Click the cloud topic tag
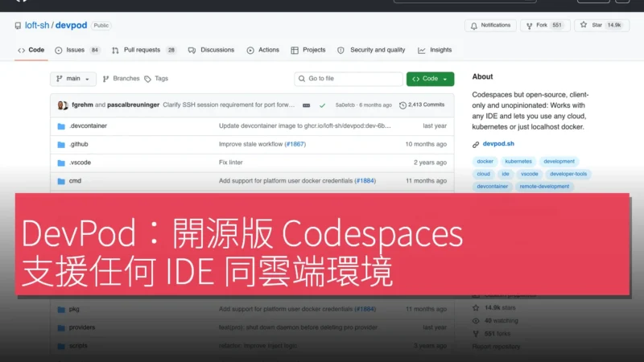644x362 pixels. [484, 174]
